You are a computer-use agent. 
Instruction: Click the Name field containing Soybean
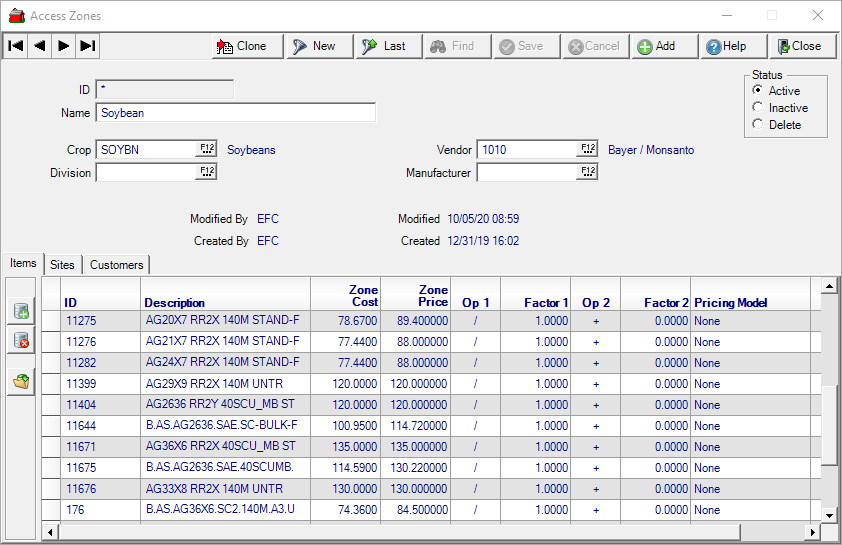(x=235, y=113)
